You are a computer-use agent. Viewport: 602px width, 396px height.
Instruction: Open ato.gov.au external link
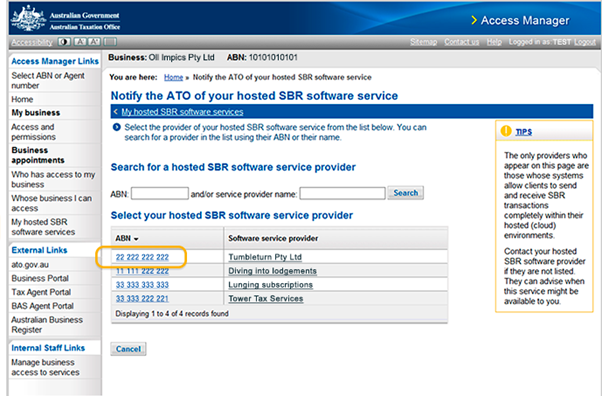click(x=30, y=264)
